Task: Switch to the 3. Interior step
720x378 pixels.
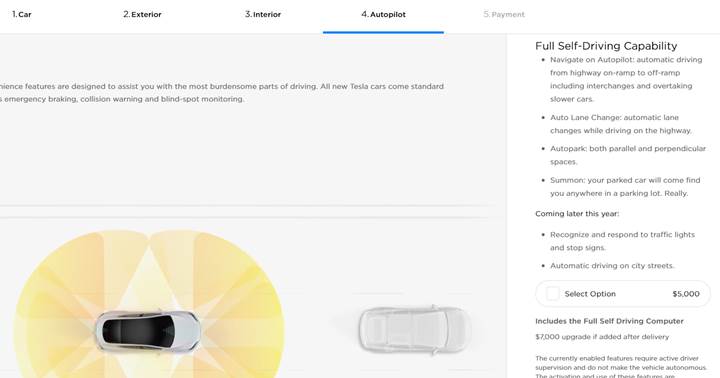Action: click(263, 14)
